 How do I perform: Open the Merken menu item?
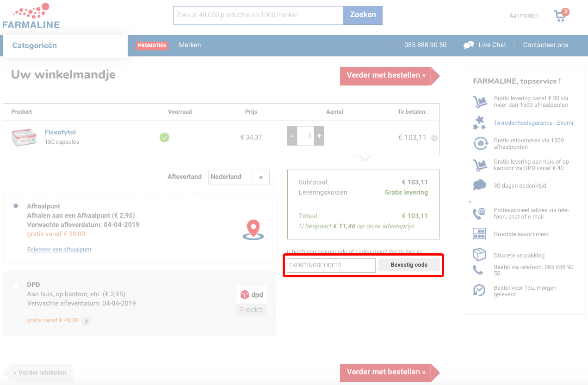pos(190,45)
